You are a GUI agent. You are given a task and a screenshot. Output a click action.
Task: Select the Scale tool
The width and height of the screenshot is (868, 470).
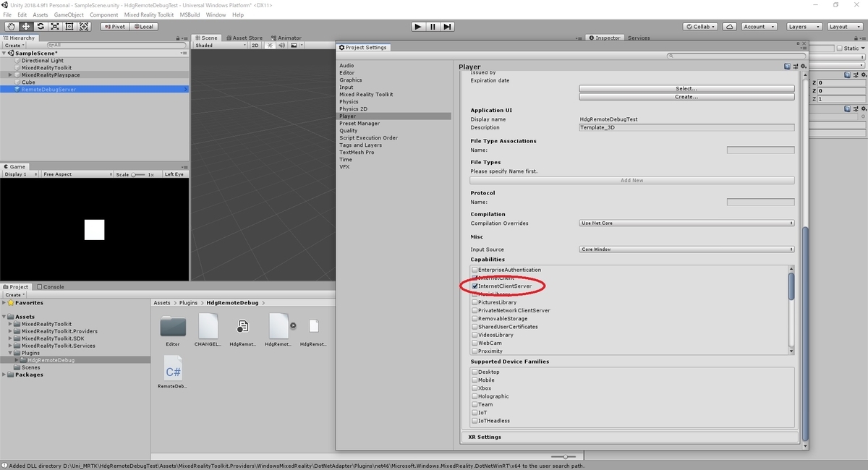pos(55,27)
